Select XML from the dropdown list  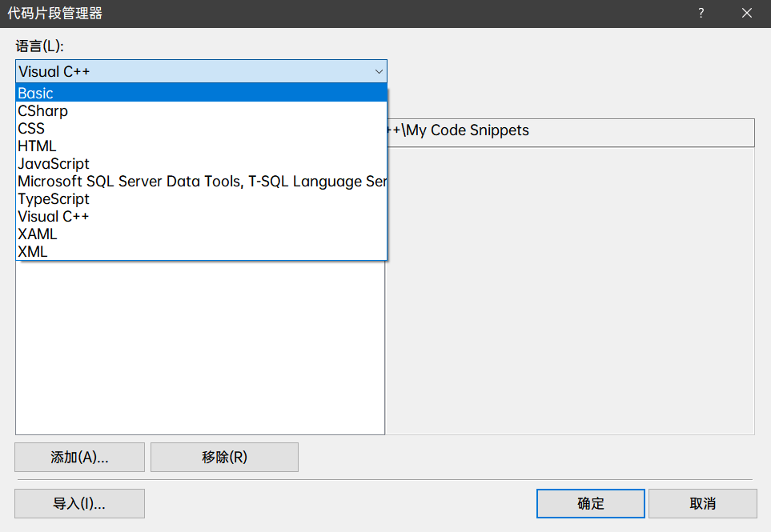pyautogui.click(x=201, y=251)
